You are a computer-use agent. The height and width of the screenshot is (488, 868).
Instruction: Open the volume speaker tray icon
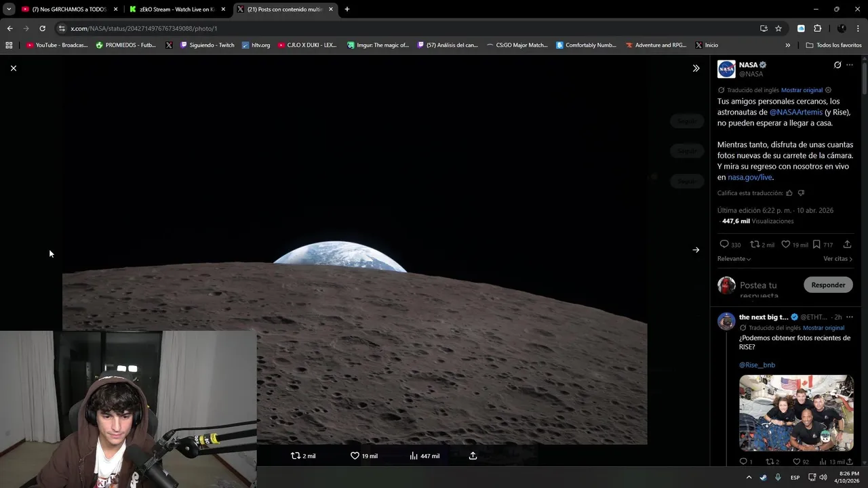823,477
